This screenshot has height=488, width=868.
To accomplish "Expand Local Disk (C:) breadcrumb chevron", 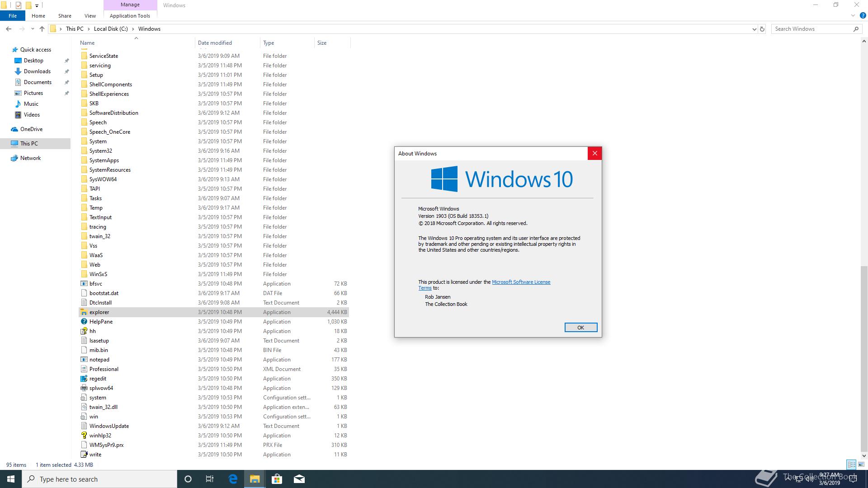I will click(133, 29).
